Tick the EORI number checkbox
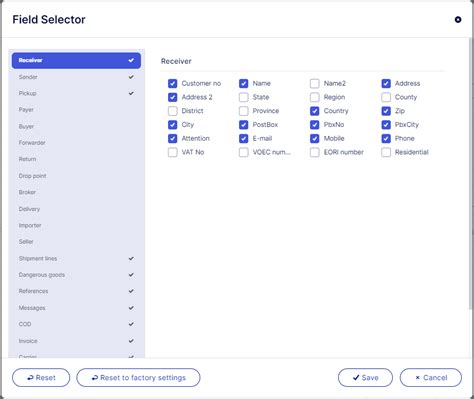The height and width of the screenshot is (399, 474). click(315, 152)
